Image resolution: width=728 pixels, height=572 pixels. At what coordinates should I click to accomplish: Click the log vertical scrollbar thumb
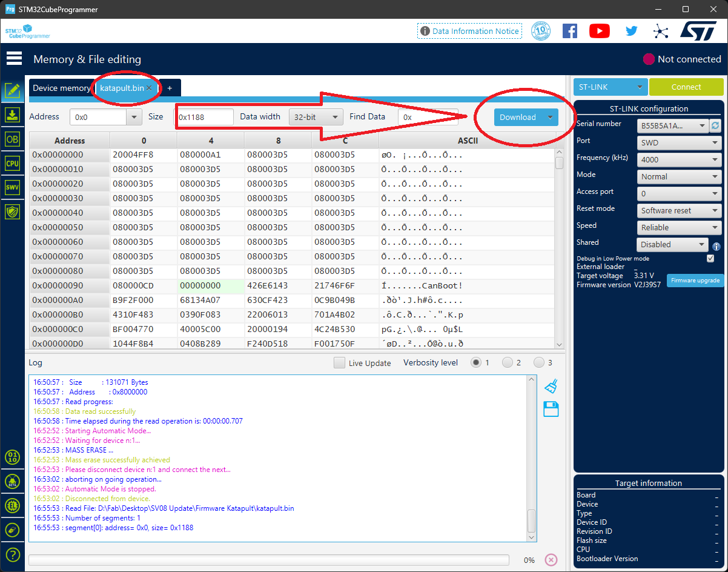532,520
